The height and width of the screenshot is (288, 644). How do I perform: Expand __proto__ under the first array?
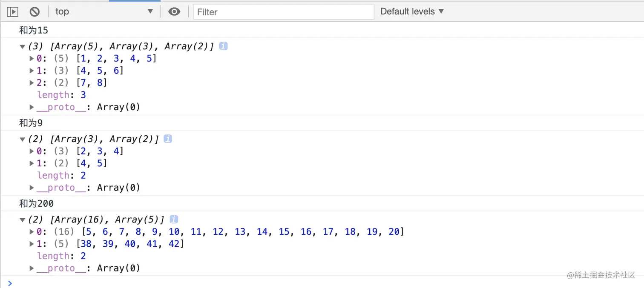(x=32, y=107)
